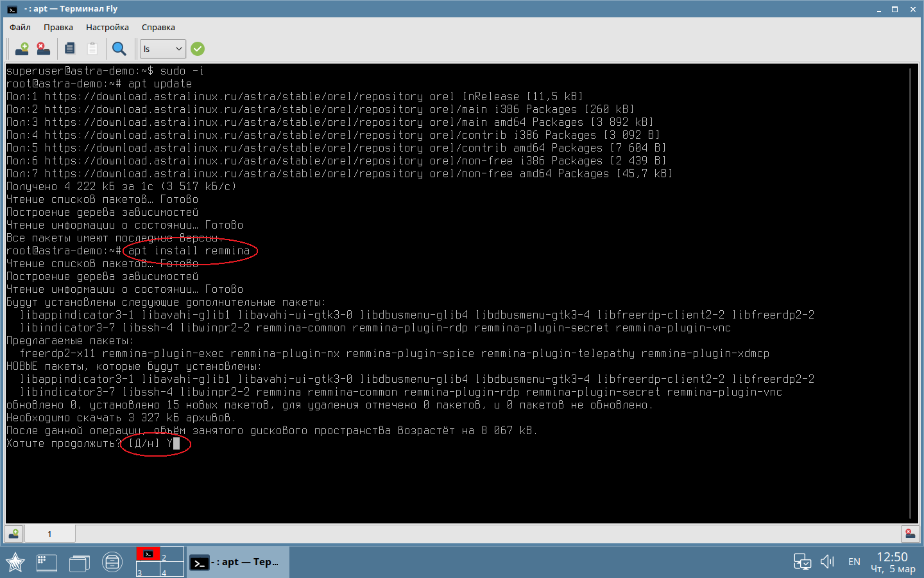
Task: Open the file manager taskbar icon
Action: point(112,563)
